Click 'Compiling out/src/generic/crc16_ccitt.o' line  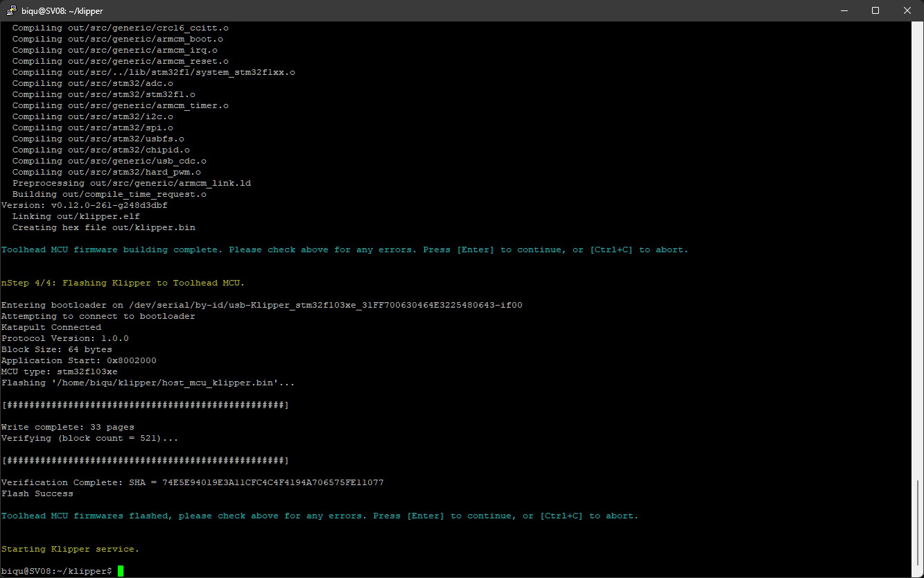120,28
